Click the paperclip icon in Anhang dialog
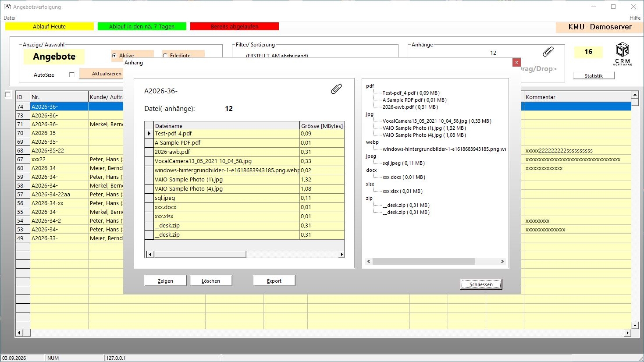Viewport: 644px width, 362px height. pyautogui.click(x=336, y=89)
